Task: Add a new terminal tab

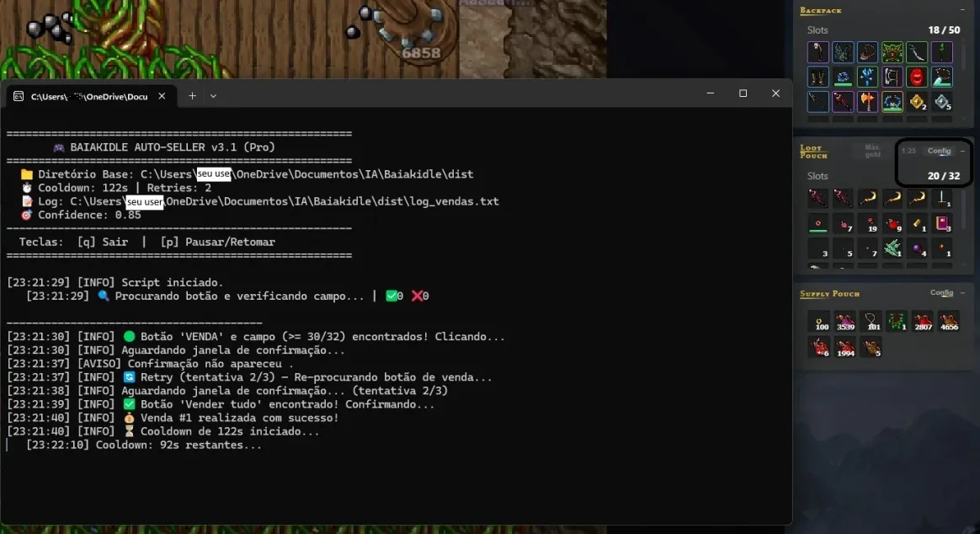Action: click(193, 96)
